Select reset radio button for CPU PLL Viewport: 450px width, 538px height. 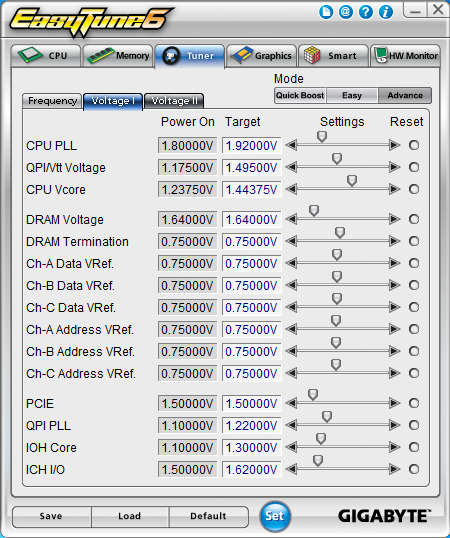click(x=414, y=145)
